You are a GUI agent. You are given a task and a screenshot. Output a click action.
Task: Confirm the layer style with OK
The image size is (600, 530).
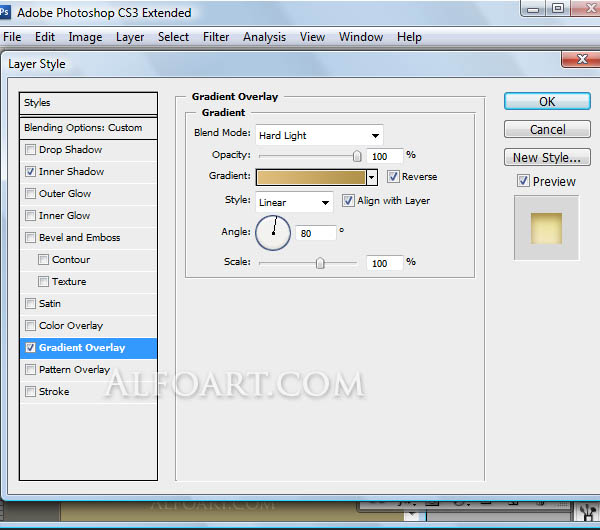[x=547, y=101]
